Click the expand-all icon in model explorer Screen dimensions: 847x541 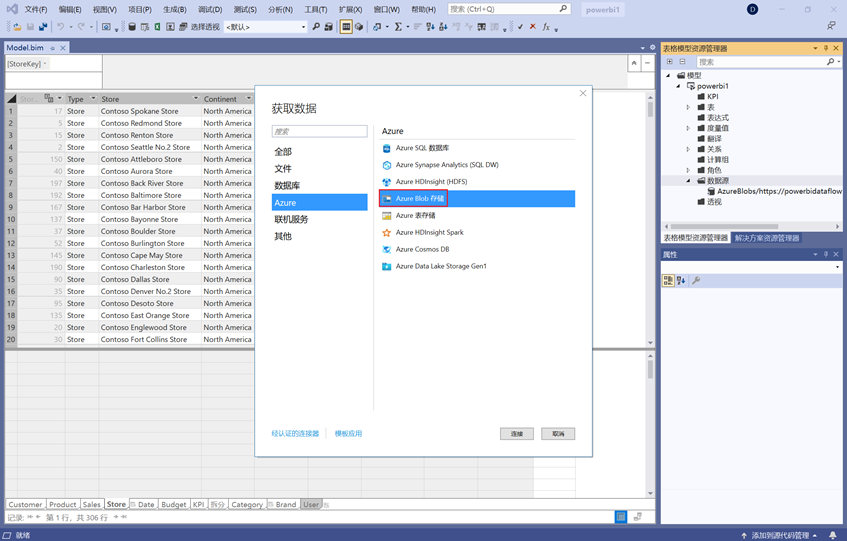670,62
